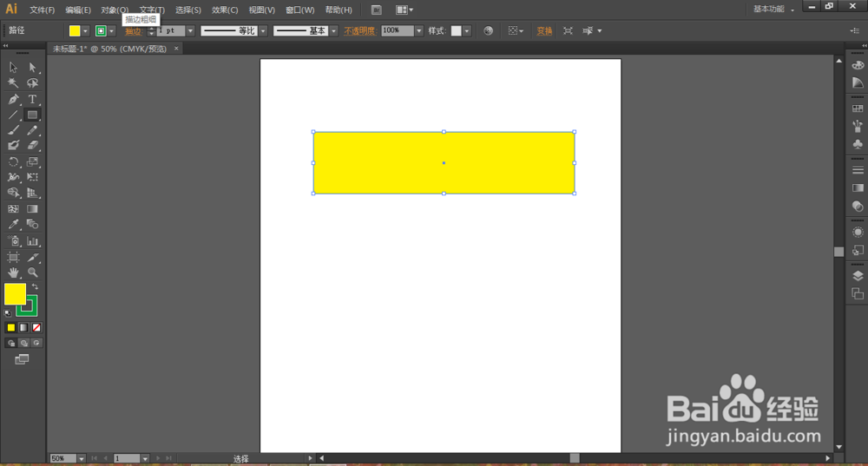This screenshot has height=466, width=868.
Task: Open the 等比 width profile dropdown
Action: pyautogui.click(x=263, y=31)
